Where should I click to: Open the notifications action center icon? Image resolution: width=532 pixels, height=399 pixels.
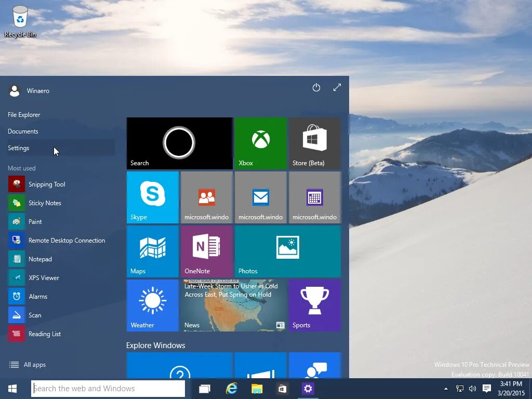point(486,389)
